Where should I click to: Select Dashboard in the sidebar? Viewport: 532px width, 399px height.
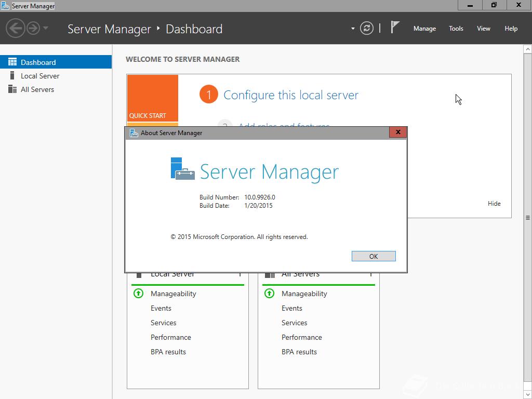click(56, 62)
